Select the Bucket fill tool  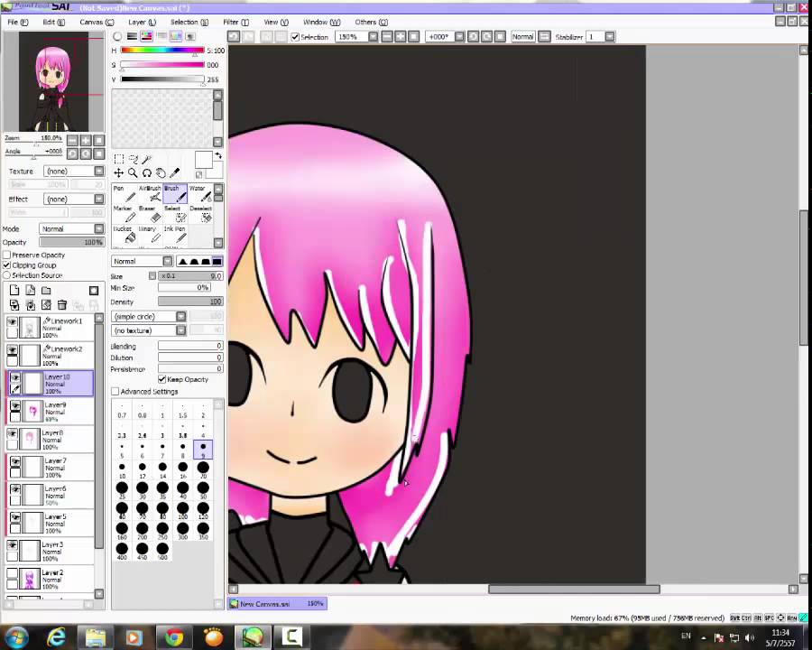point(125,235)
